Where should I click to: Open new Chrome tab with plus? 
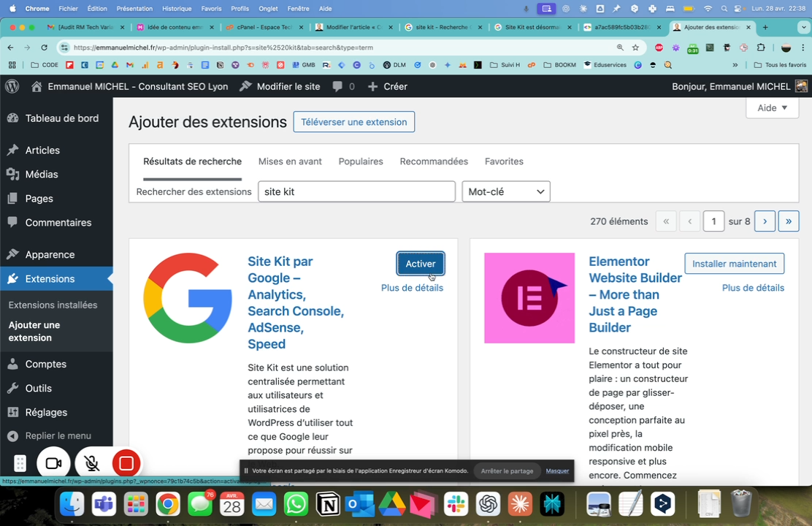(765, 27)
